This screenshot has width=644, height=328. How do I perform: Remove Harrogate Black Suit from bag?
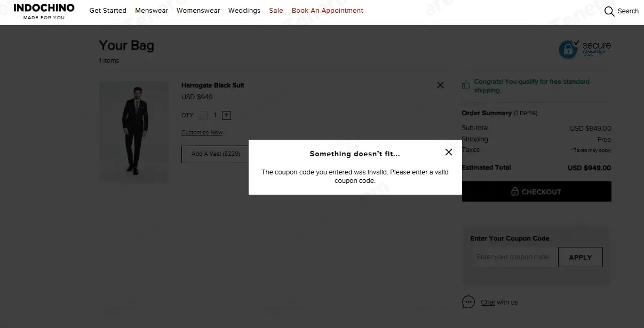pyautogui.click(x=440, y=85)
